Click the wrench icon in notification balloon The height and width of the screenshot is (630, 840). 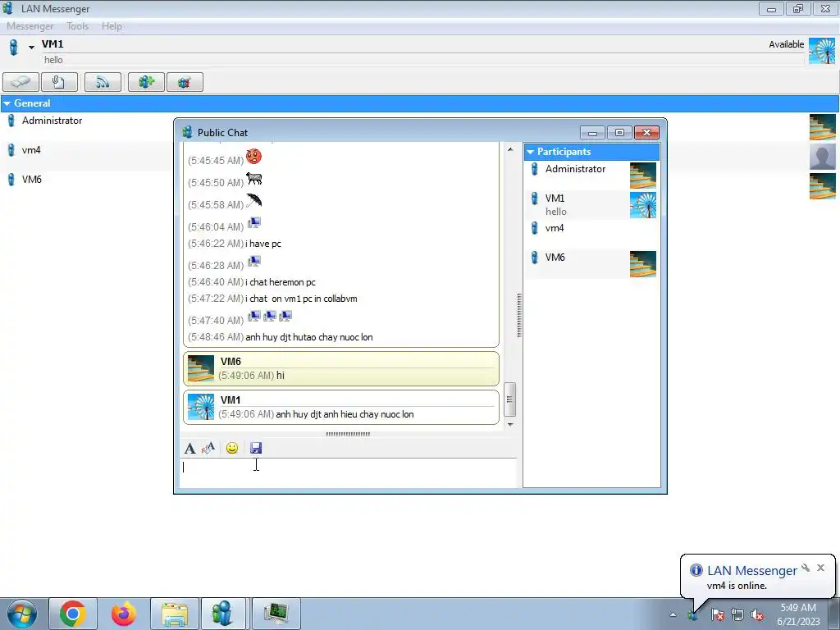point(806,568)
